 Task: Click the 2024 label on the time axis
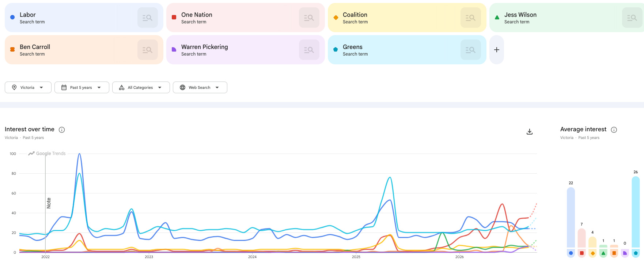(252, 257)
